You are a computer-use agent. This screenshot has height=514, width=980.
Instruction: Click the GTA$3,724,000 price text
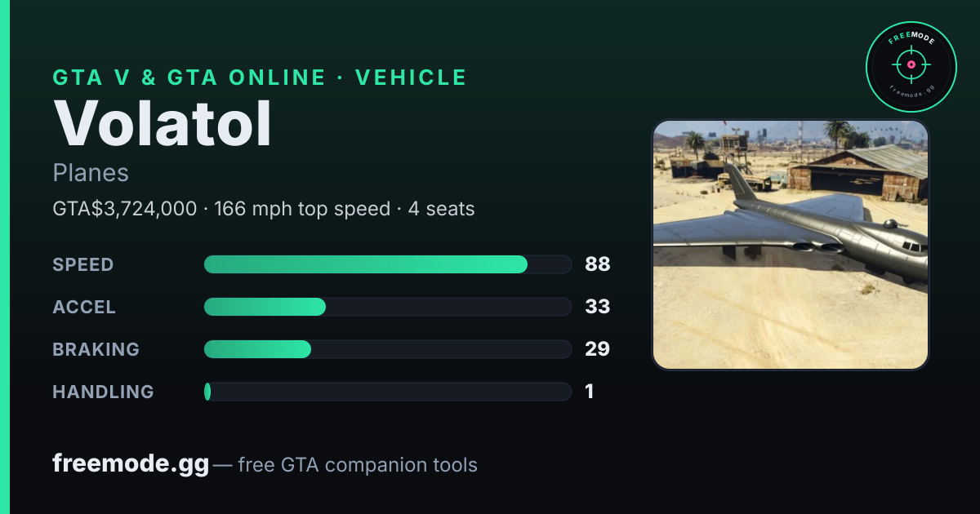124,209
